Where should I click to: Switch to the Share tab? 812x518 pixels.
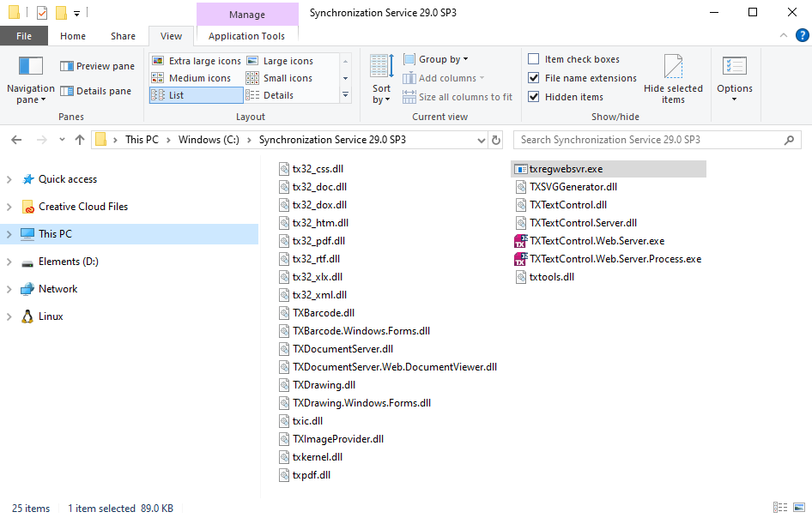[x=123, y=36]
